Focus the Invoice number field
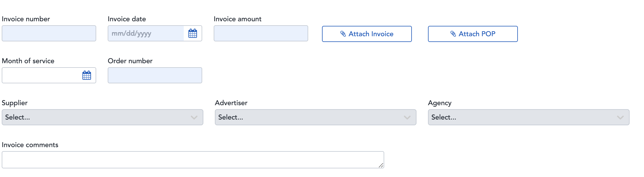 [x=49, y=34]
